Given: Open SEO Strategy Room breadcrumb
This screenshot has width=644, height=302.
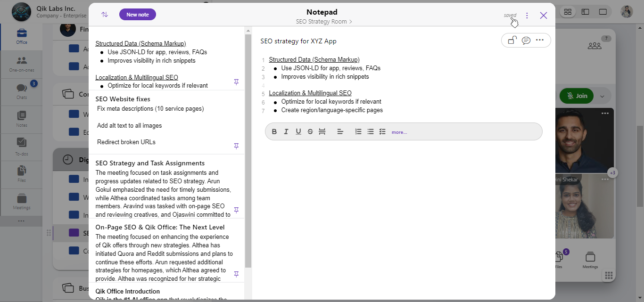Looking at the screenshot, I should [323, 22].
